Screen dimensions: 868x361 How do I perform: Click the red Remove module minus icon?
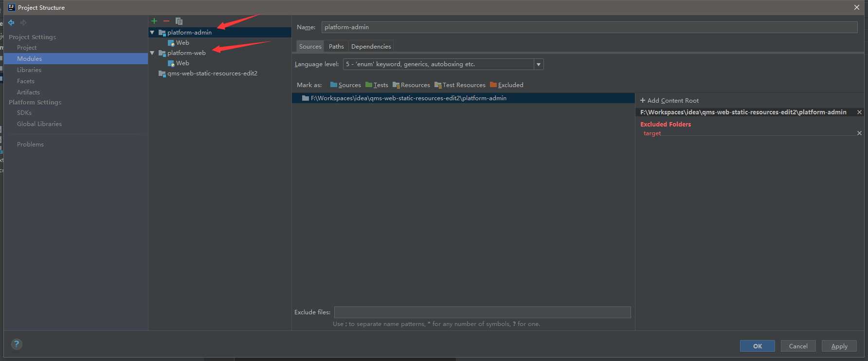pos(166,21)
